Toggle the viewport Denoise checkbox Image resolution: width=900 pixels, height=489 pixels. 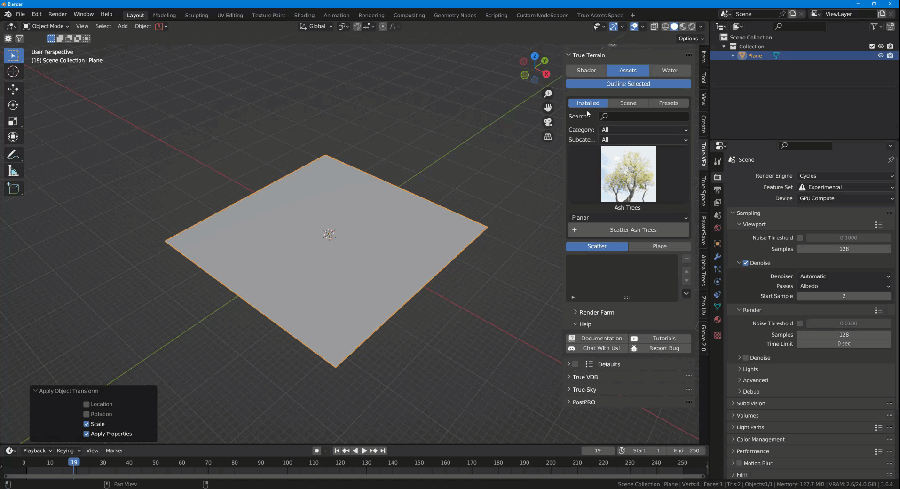click(744, 263)
